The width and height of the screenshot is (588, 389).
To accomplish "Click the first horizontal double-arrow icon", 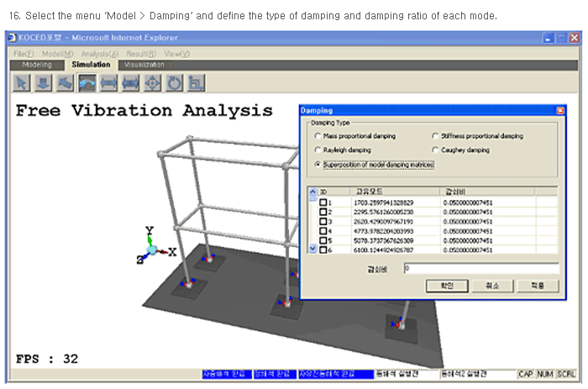I will (x=109, y=82).
